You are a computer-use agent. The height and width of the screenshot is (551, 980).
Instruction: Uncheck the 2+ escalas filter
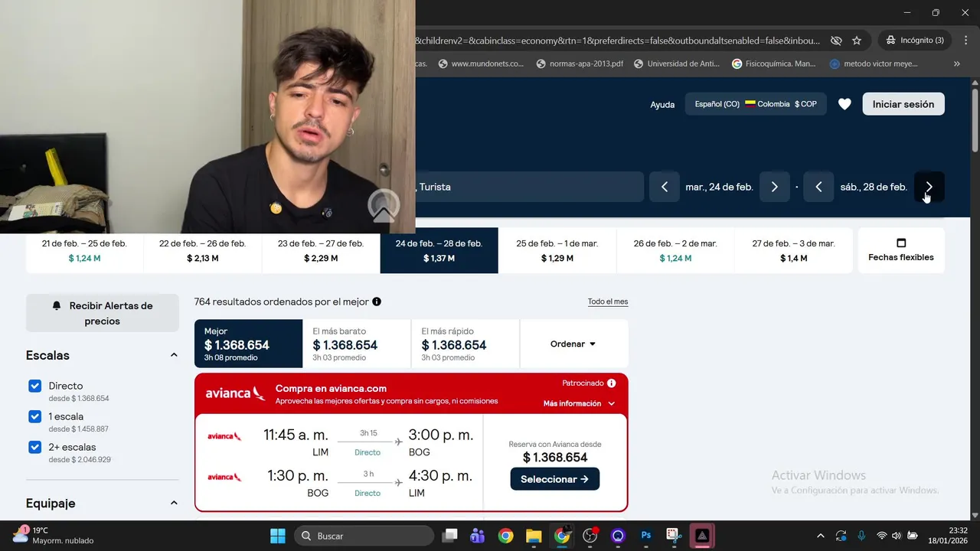[34, 448]
